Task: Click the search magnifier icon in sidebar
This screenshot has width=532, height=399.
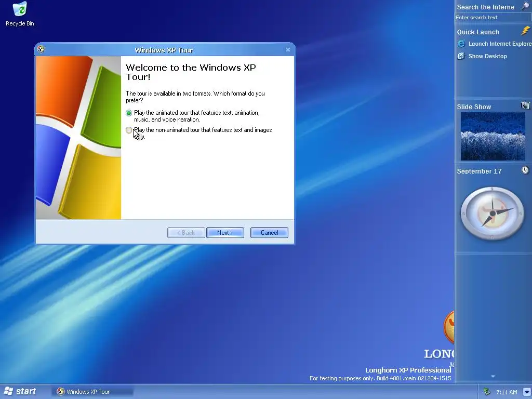Action: (525, 6)
